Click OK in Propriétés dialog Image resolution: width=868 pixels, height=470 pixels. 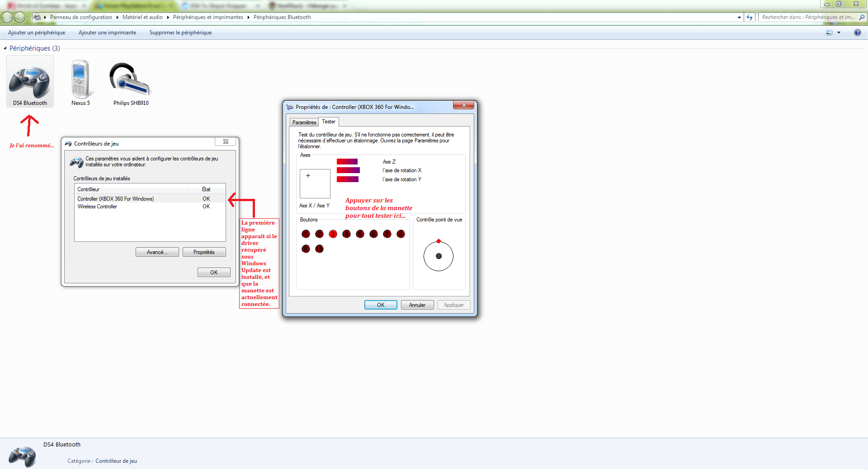pos(381,305)
